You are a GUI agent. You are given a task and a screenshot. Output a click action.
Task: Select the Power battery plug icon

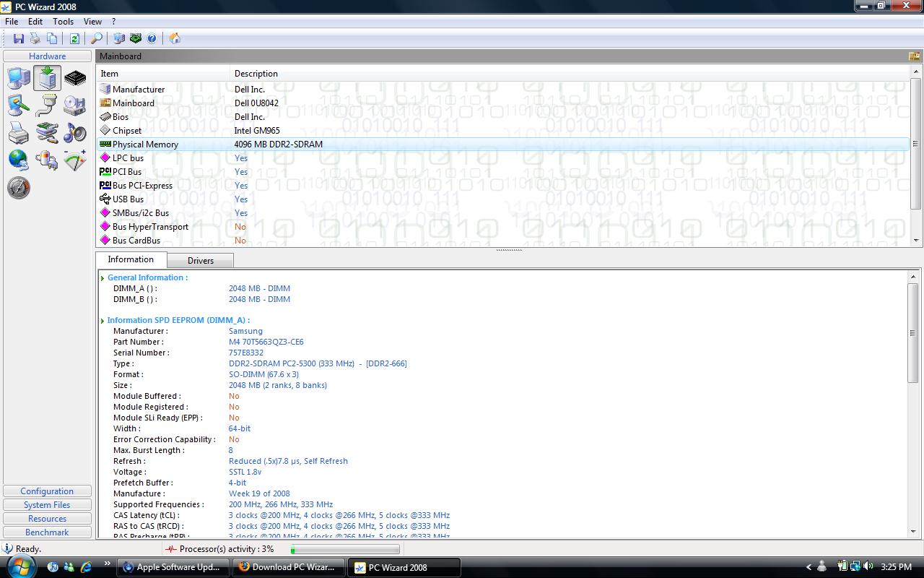tap(47, 160)
